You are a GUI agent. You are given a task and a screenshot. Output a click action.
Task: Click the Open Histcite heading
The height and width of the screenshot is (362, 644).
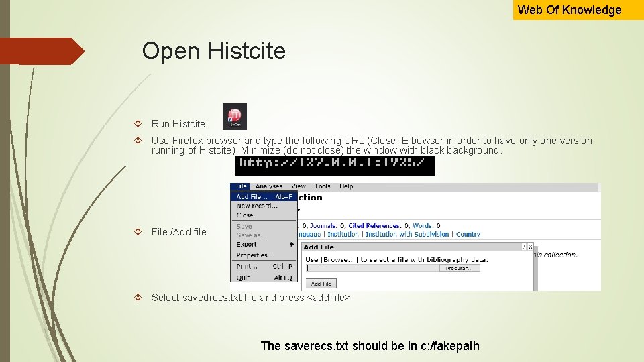tap(213, 51)
